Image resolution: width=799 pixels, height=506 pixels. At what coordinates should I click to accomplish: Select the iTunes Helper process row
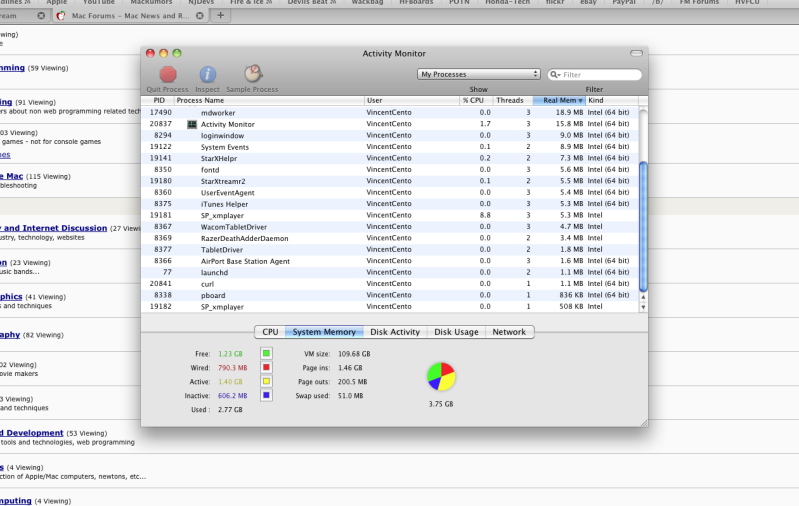coord(389,204)
